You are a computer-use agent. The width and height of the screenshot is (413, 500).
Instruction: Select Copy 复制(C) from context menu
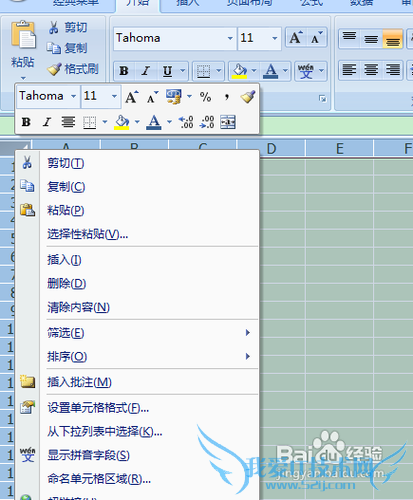pos(137,187)
